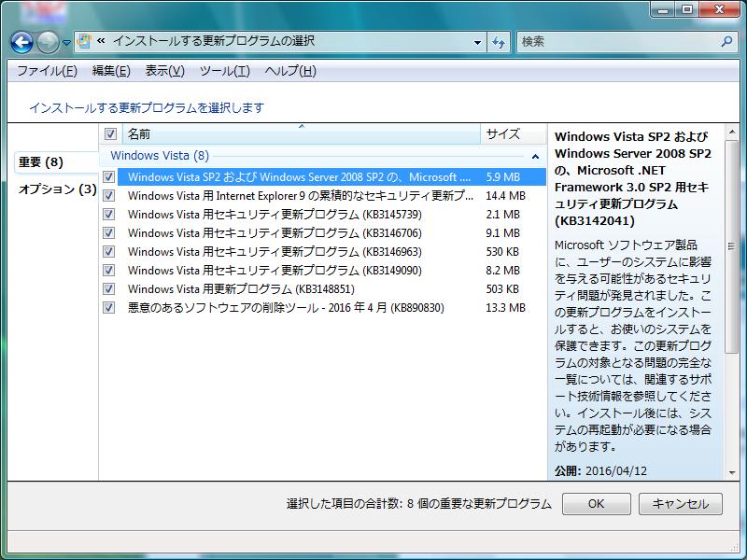Viewport: 747px width, 560px height.
Task: Click the magnifier search icon
Action: (727, 42)
